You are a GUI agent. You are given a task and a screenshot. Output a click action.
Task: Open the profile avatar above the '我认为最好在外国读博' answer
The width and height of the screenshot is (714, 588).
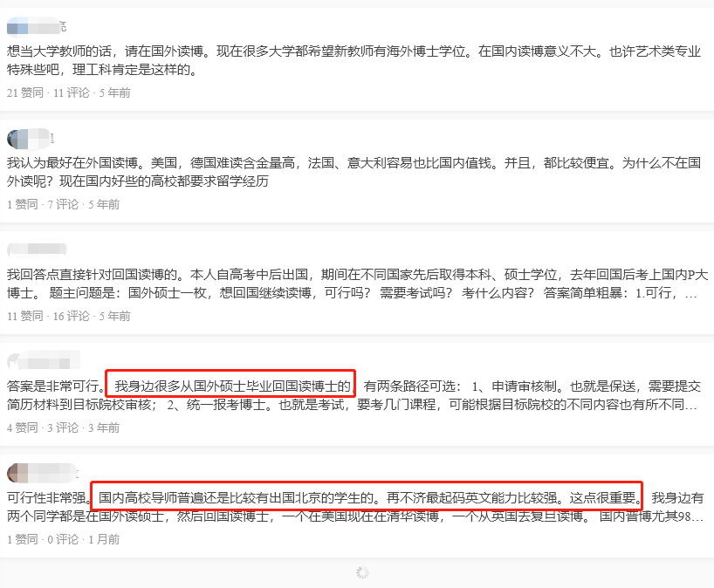point(17,139)
